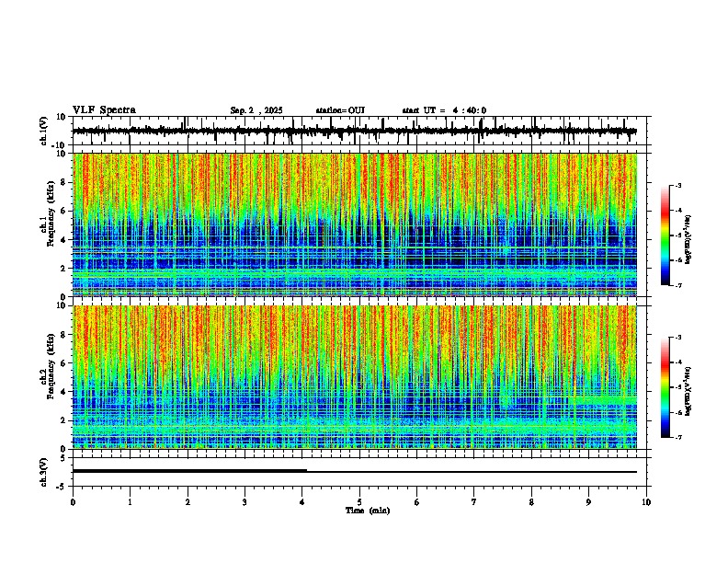The width and height of the screenshot is (728, 563).
Task: Select the "Sep. 2, 2025" date text
Action: tap(256, 110)
